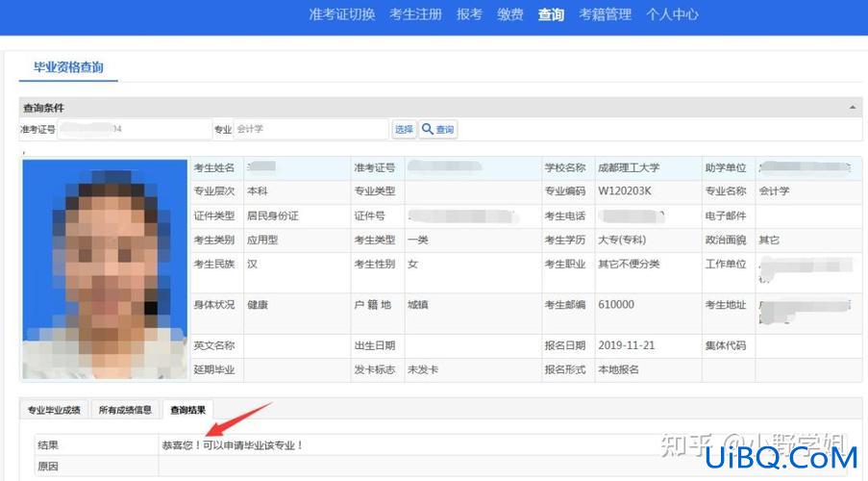Click the 城镇 value in 户籍地
868x481 pixels.
(418, 305)
